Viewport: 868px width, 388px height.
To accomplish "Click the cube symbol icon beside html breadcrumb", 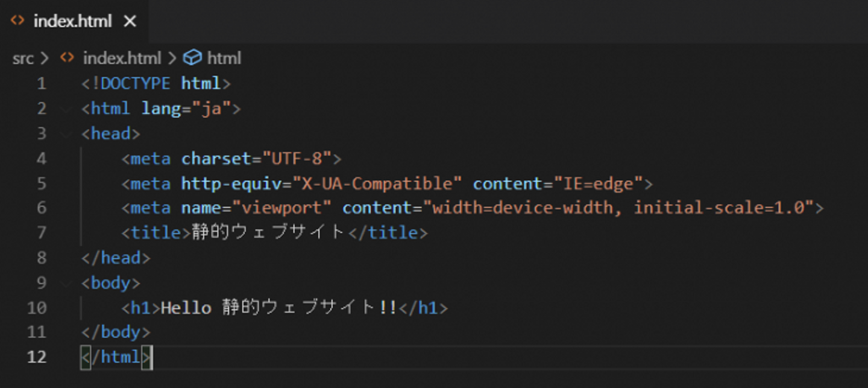I will [192, 58].
